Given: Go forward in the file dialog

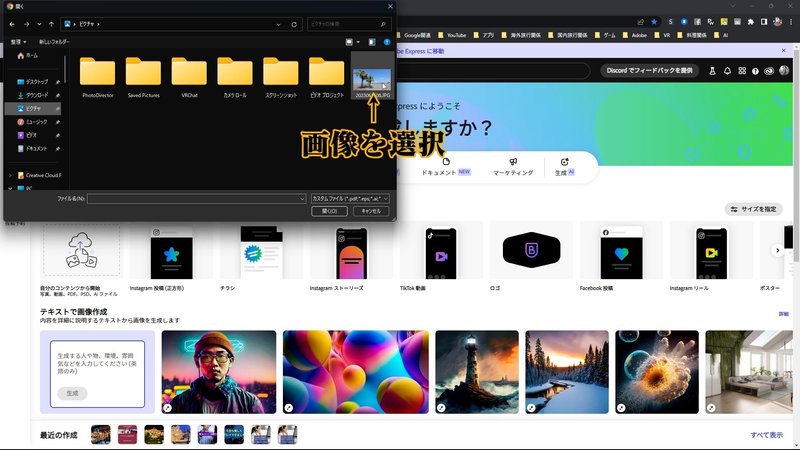Looking at the screenshot, I should click(26, 24).
